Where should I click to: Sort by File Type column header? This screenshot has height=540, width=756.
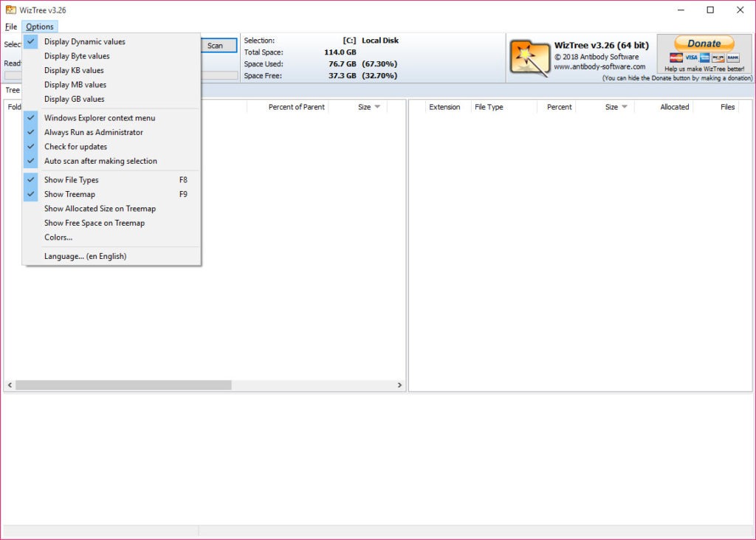(x=504, y=107)
